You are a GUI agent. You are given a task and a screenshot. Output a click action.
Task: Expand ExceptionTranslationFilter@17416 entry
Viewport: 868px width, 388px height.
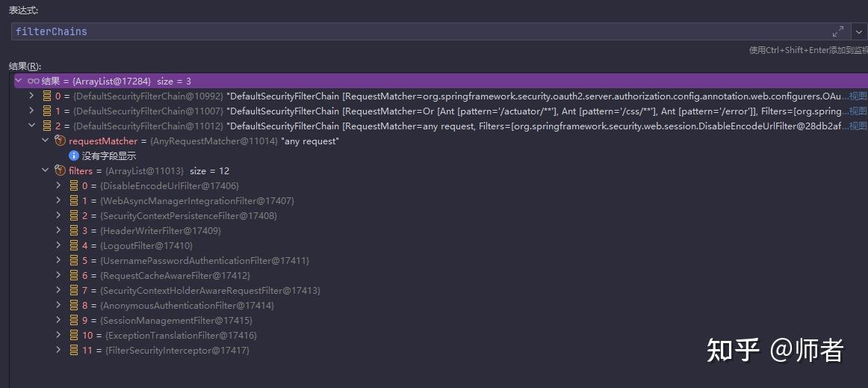pyautogui.click(x=59, y=336)
